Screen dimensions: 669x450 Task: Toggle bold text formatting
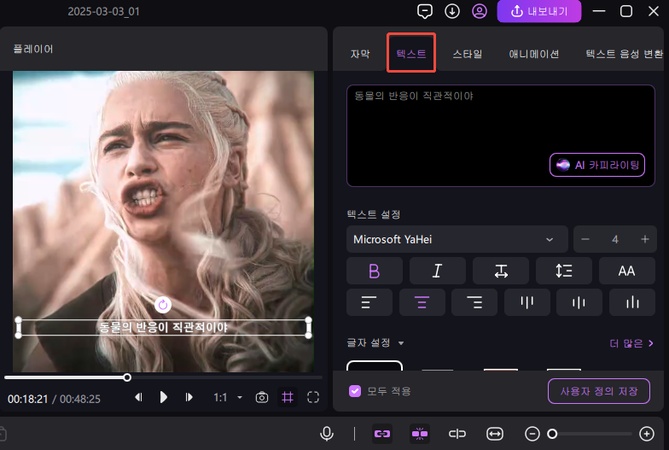pyautogui.click(x=374, y=271)
